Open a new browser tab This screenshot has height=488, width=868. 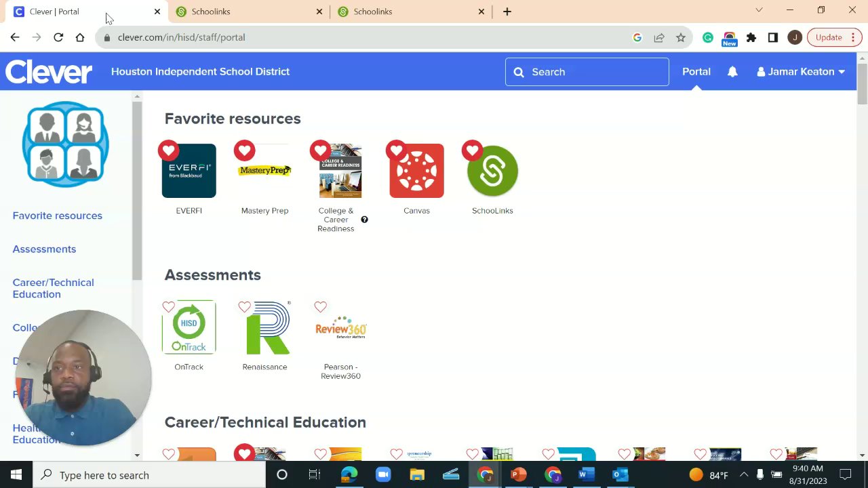[x=507, y=12]
